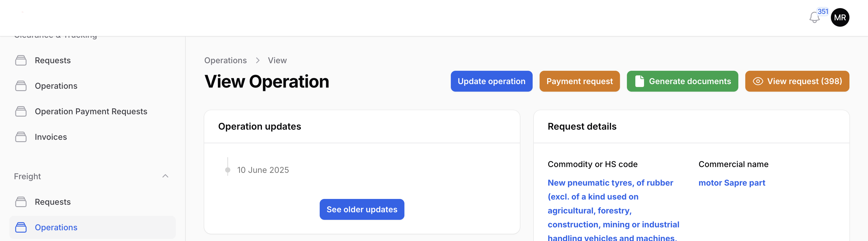Click the Payment request button
Image resolution: width=868 pixels, height=241 pixels.
[x=579, y=81]
